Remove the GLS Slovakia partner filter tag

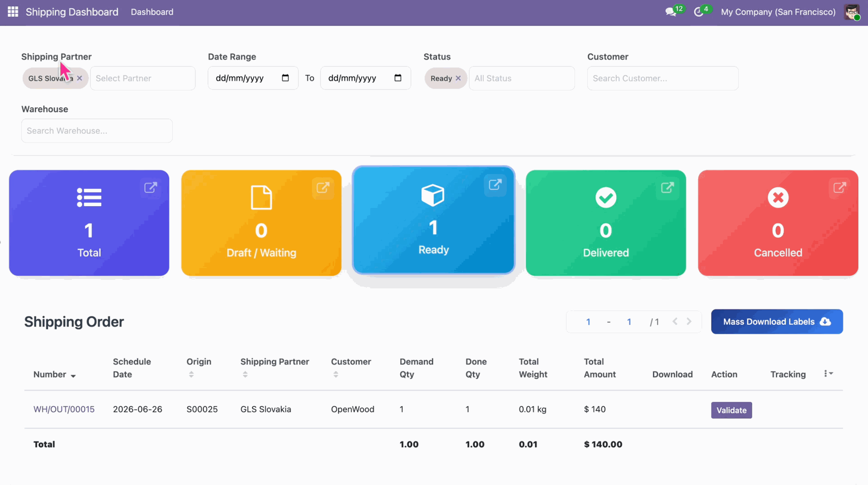click(x=80, y=78)
